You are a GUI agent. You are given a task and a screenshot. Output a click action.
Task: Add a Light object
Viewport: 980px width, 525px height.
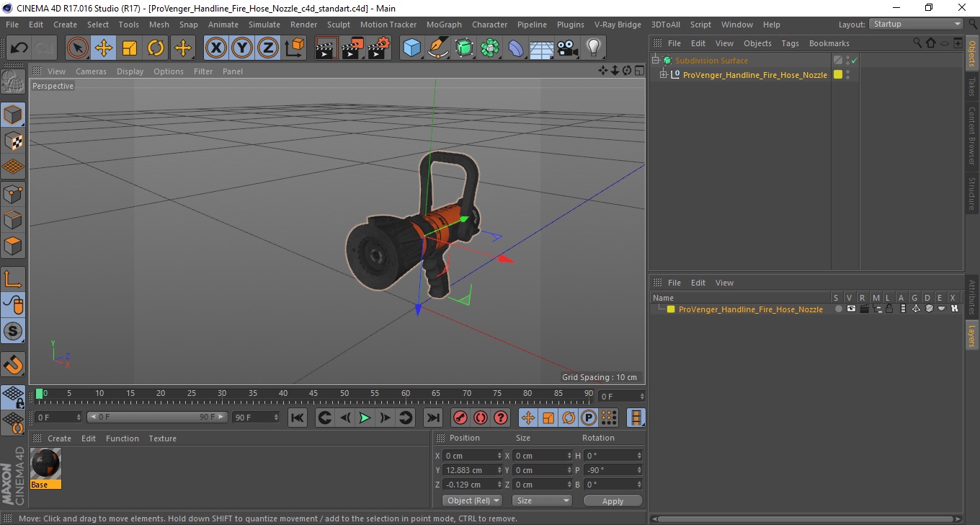click(593, 48)
